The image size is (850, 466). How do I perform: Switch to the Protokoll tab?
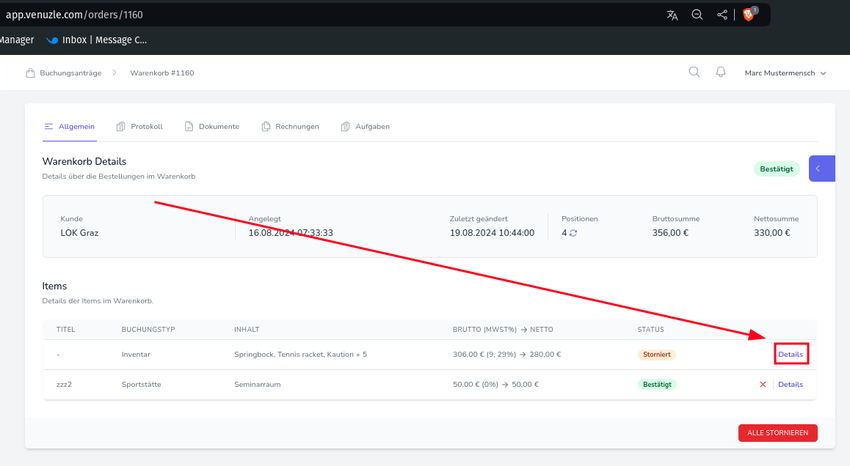click(139, 126)
